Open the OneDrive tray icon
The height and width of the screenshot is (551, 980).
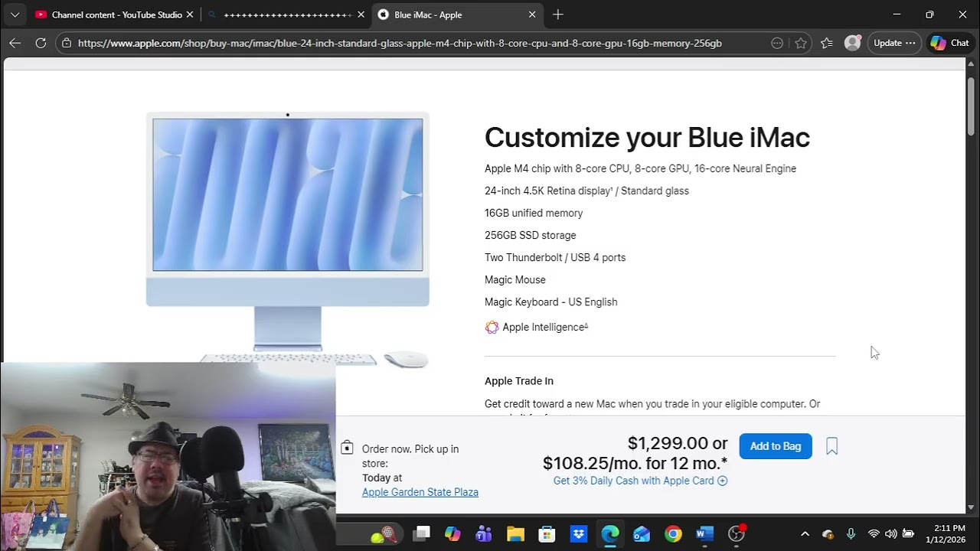(x=828, y=534)
